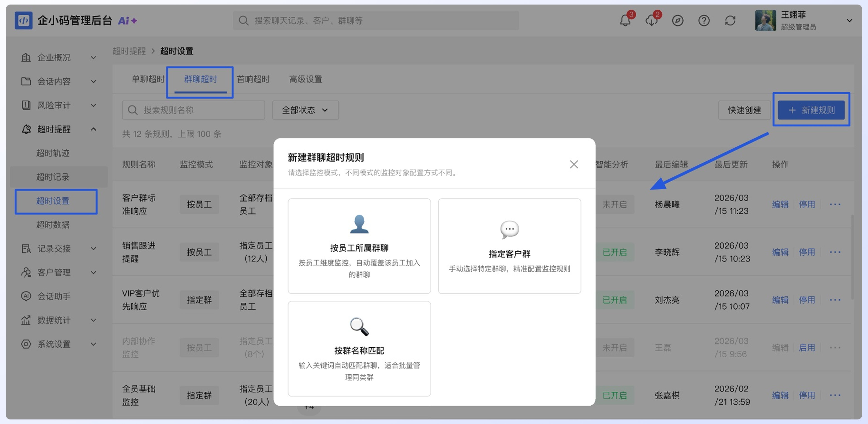Collapse the 超时提醒 menu chevron
The image size is (868, 424).
coord(94,129)
